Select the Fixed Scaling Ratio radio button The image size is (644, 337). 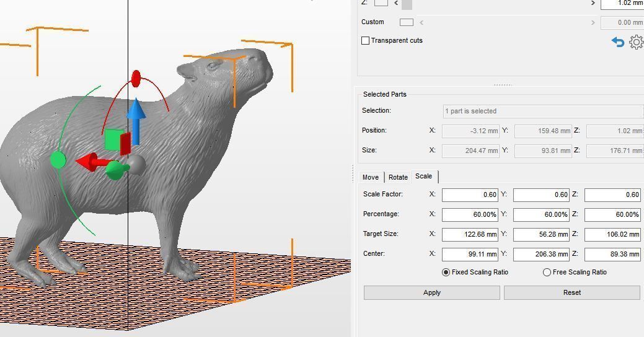446,272
